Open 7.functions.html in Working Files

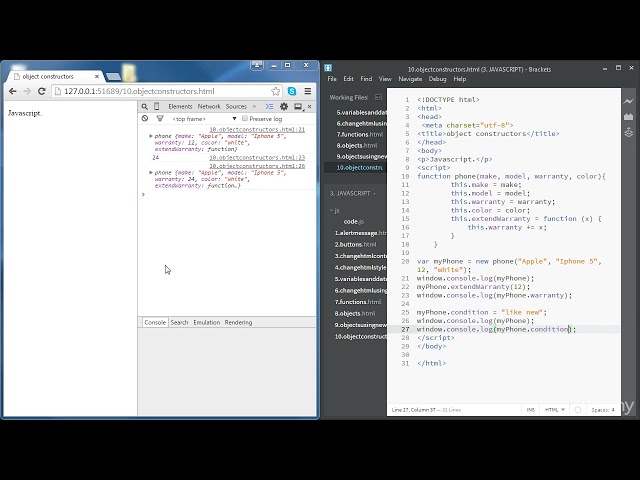[x=359, y=134]
